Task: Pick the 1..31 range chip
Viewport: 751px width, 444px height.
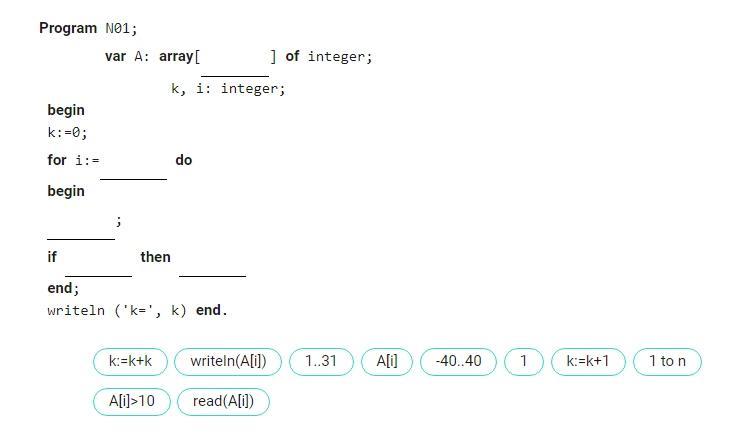Action: point(321,361)
